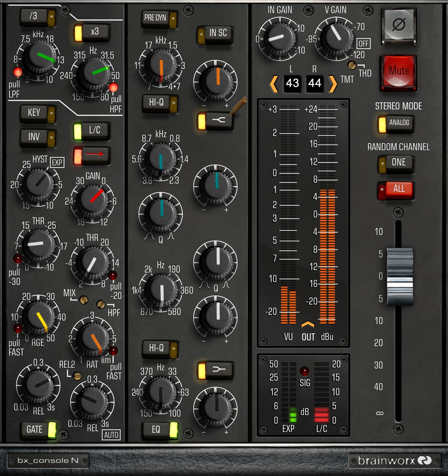Toggle the high shelf shape switch

[x=215, y=121]
